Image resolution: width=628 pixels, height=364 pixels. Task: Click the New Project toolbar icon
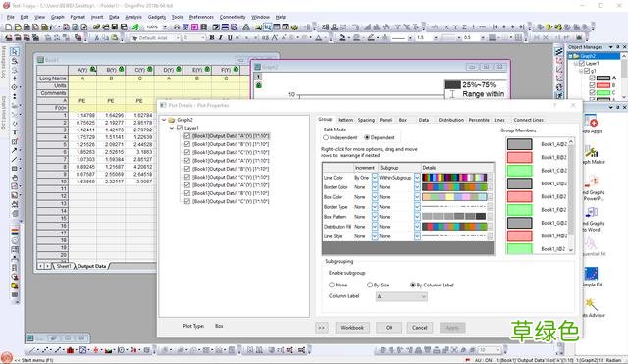pyautogui.click(x=9, y=27)
